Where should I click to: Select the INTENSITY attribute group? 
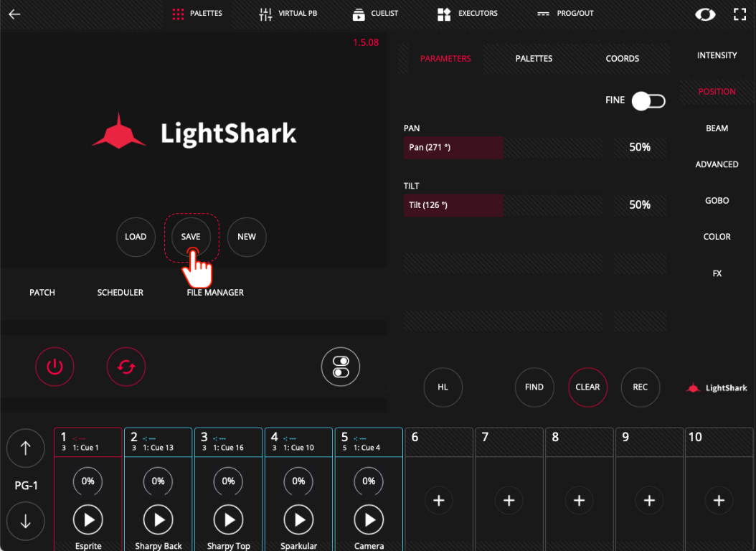[717, 55]
